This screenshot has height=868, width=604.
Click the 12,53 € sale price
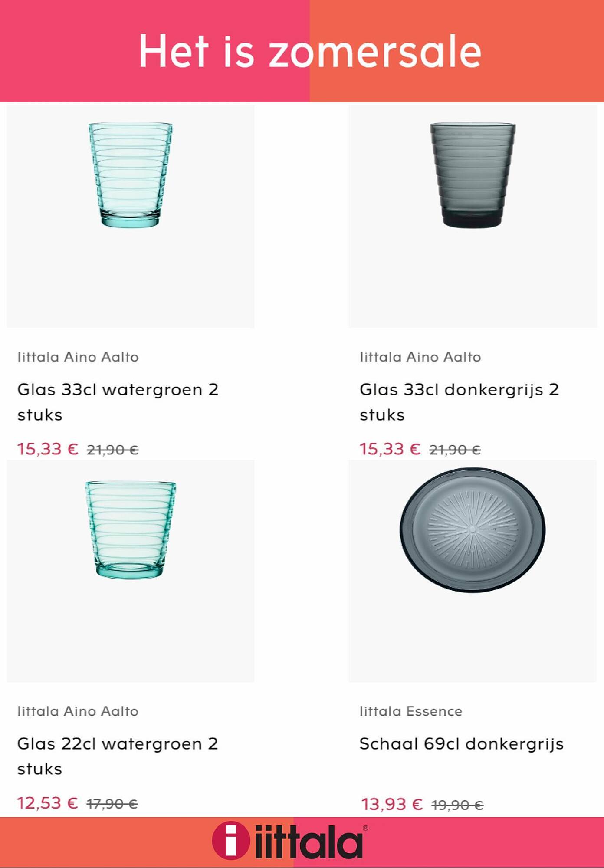[x=48, y=803]
